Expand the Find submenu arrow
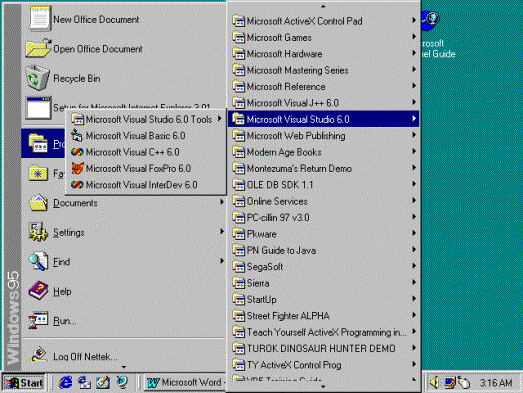The height and width of the screenshot is (393, 523). pyautogui.click(x=222, y=261)
